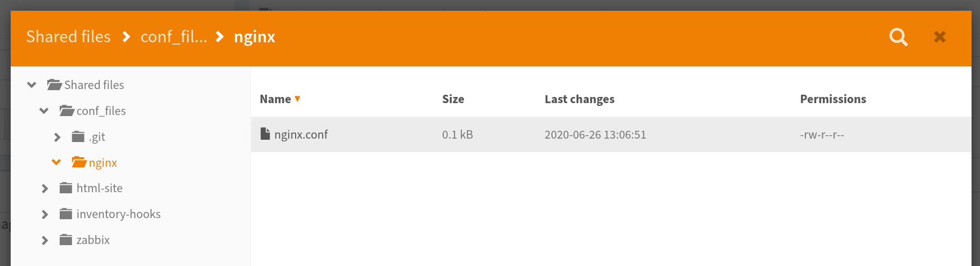The image size is (980, 266).
Task: Sort by the Name column header
Action: pyautogui.click(x=275, y=99)
